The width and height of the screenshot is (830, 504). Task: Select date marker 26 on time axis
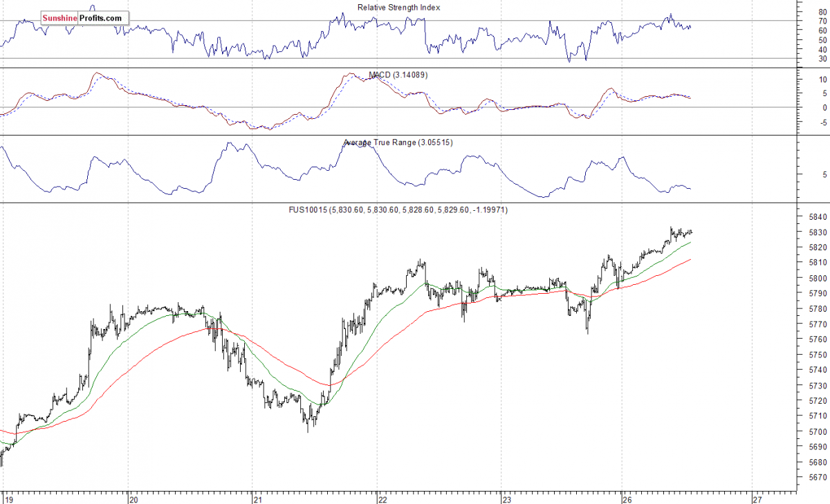pyautogui.click(x=626, y=498)
